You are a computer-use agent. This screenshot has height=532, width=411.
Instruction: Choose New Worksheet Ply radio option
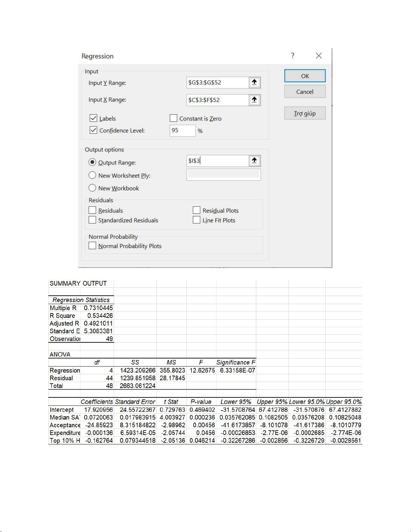(x=92, y=175)
